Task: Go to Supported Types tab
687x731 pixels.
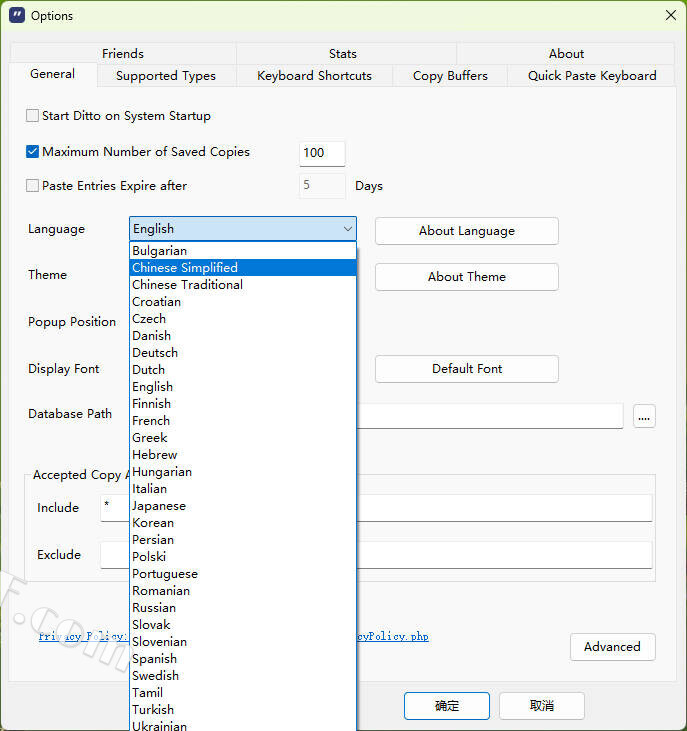Action: tap(166, 76)
